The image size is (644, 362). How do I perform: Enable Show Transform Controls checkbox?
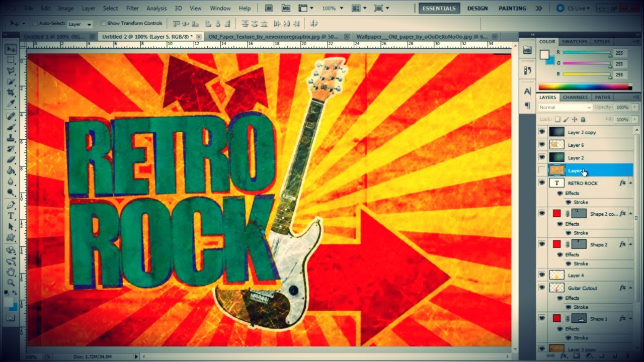coord(103,24)
